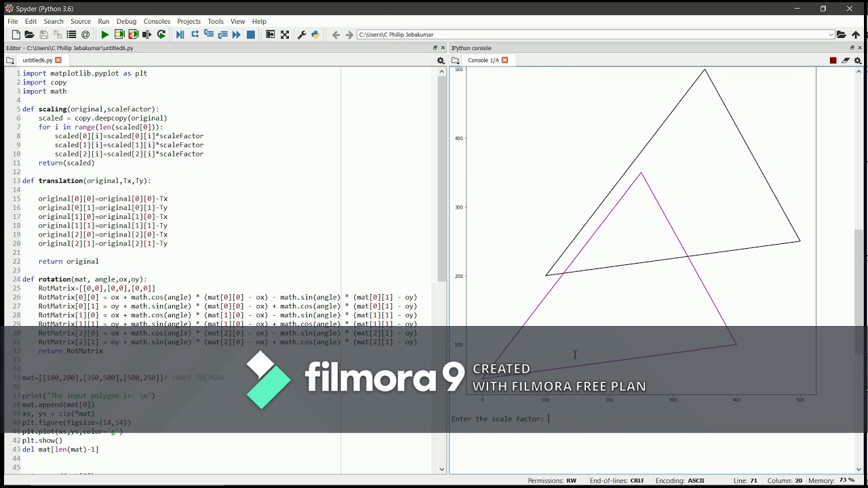Image resolution: width=868 pixels, height=488 pixels.
Task: Close the IPython console pane
Action: (x=861, y=48)
